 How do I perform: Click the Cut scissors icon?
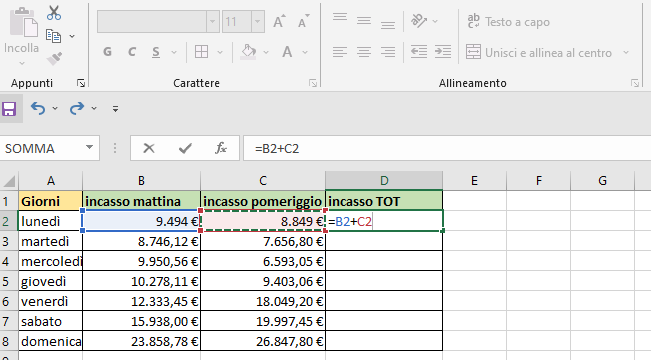click(54, 13)
